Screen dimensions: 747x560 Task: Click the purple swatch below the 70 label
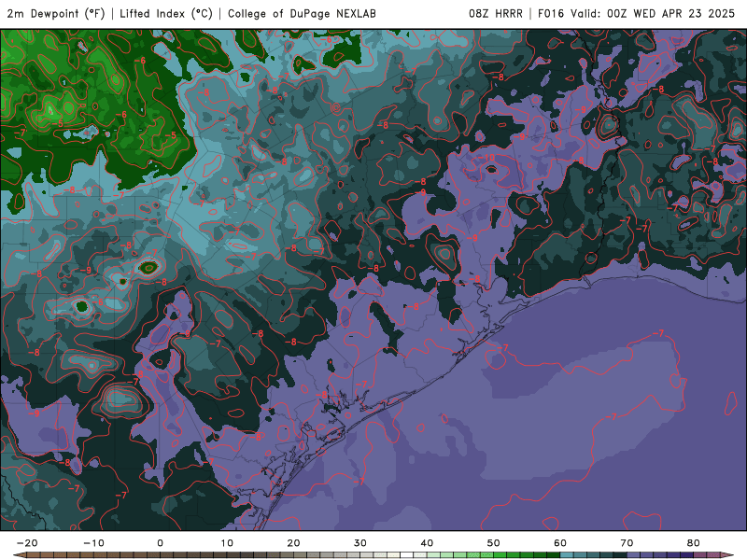coord(634,555)
